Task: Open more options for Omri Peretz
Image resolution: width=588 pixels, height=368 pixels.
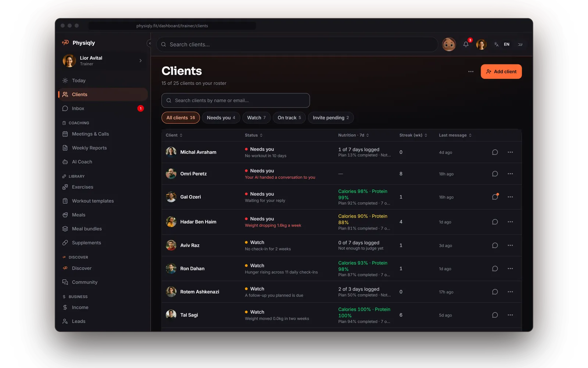Action: (x=510, y=174)
